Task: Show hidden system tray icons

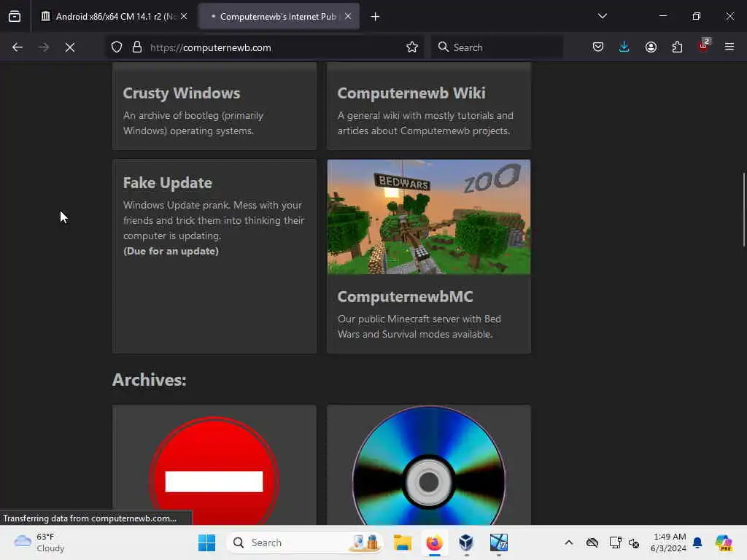Action: click(569, 542)
